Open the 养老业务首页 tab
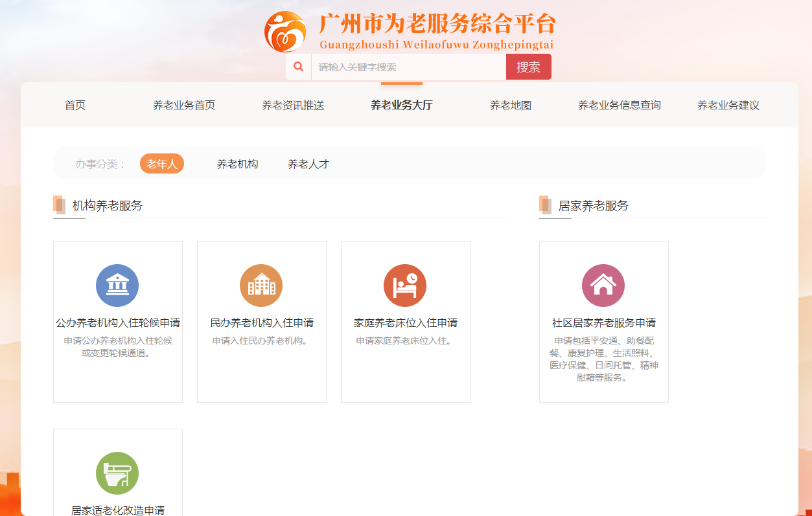This screenshot has width=812, height=516. coord(184,106)
